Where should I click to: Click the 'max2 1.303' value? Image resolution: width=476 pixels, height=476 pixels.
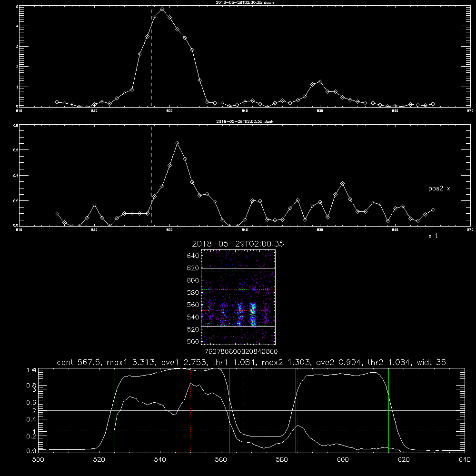tap(287, 362)
